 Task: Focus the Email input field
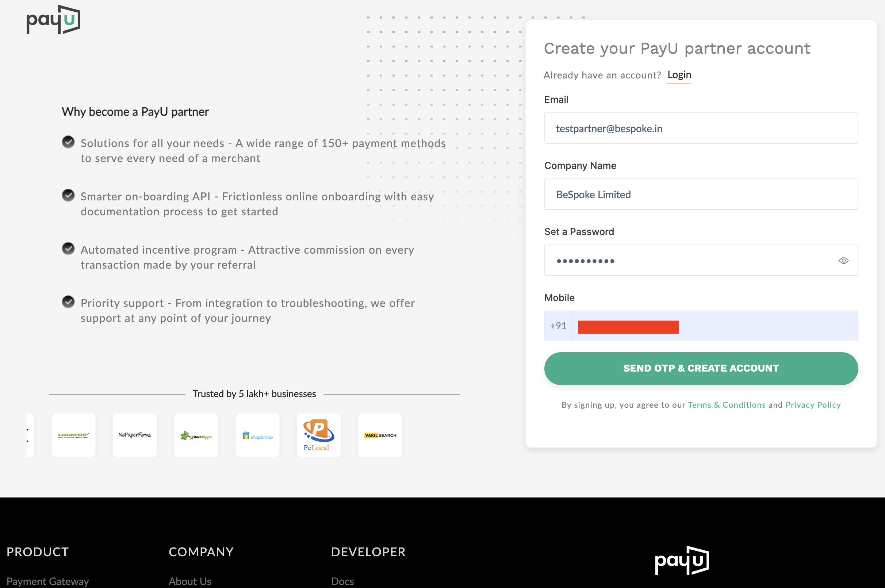pyautogui.click(x=701, y=128)
